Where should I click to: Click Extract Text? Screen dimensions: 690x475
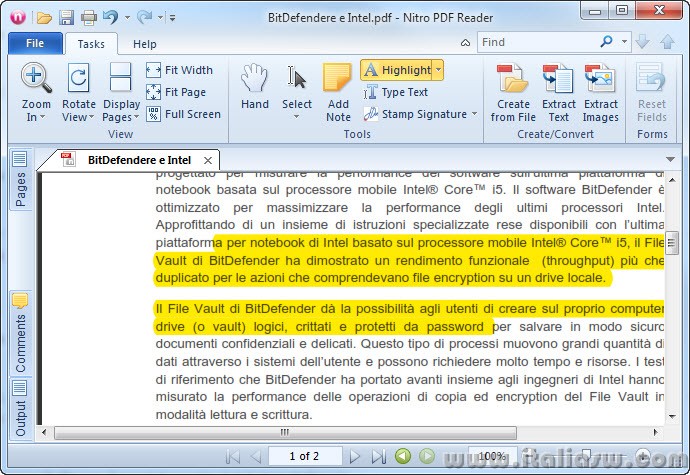coord(558,92)
